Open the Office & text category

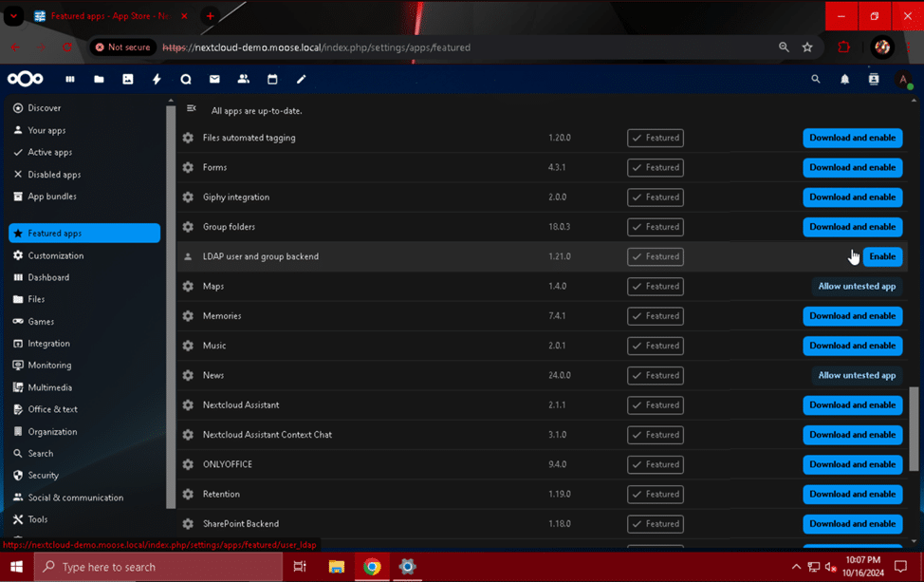tap(84, 409)
